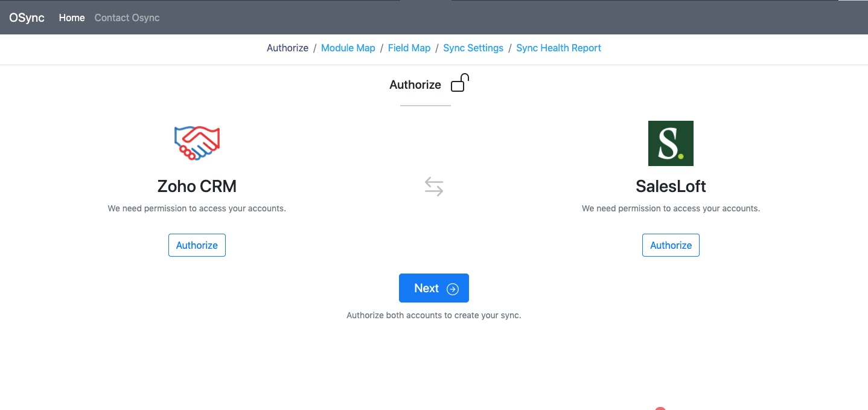
Task: Click the two-way sync arrows icon
Action: pos(433,187)
